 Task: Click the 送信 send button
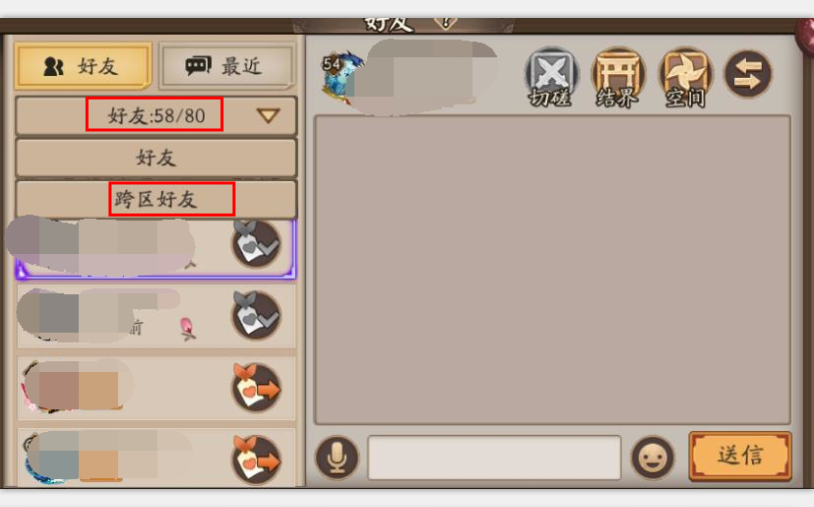[x=740, y=456]
